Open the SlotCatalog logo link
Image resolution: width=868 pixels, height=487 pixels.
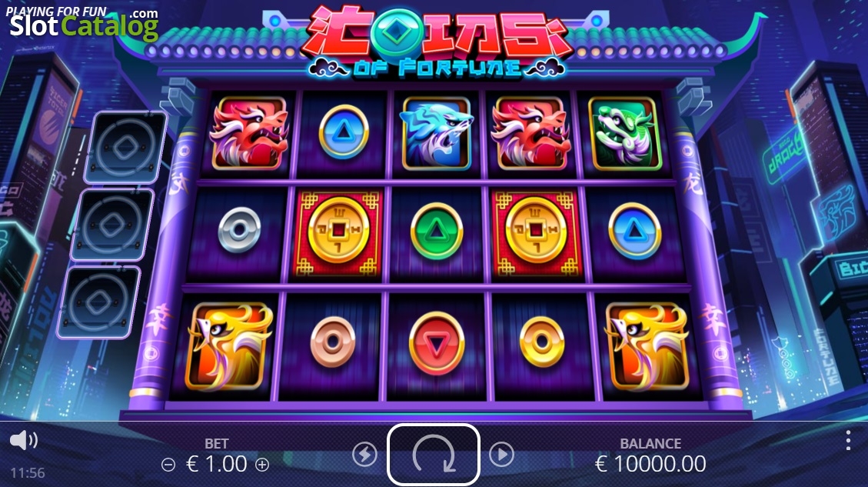(83, 23)
